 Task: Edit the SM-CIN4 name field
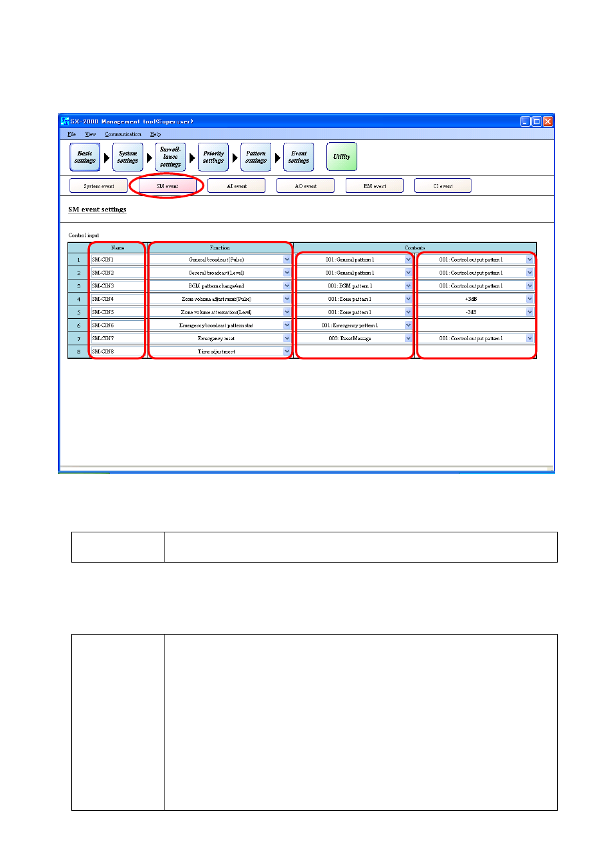point(118,299)
